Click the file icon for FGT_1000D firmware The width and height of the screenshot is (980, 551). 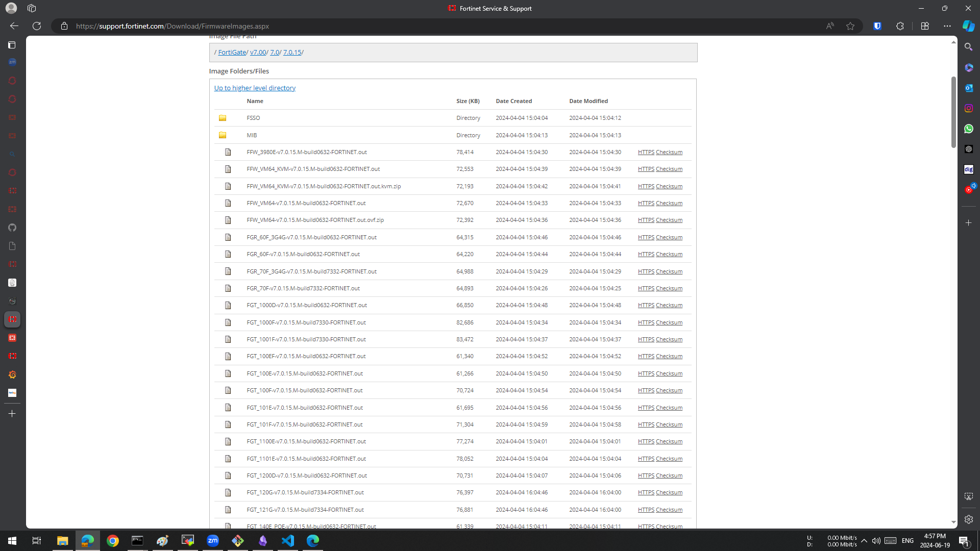click(x=228, y=305)
